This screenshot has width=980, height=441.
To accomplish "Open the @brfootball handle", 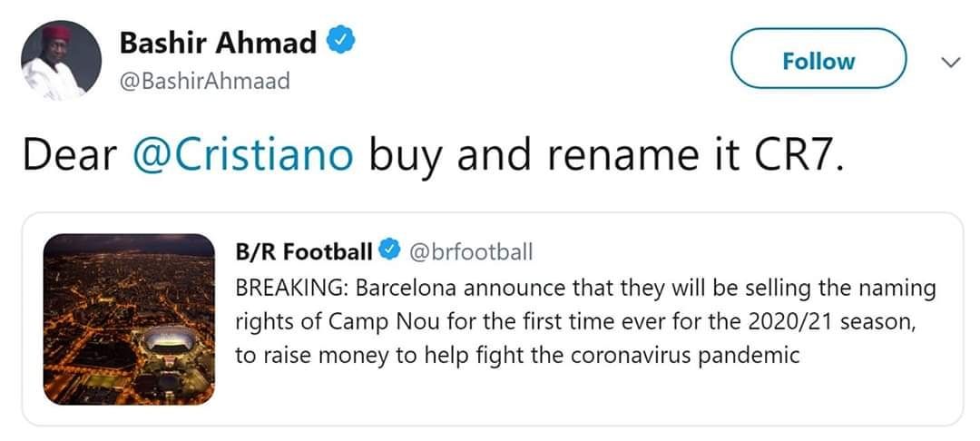I will tap(472, 250).
